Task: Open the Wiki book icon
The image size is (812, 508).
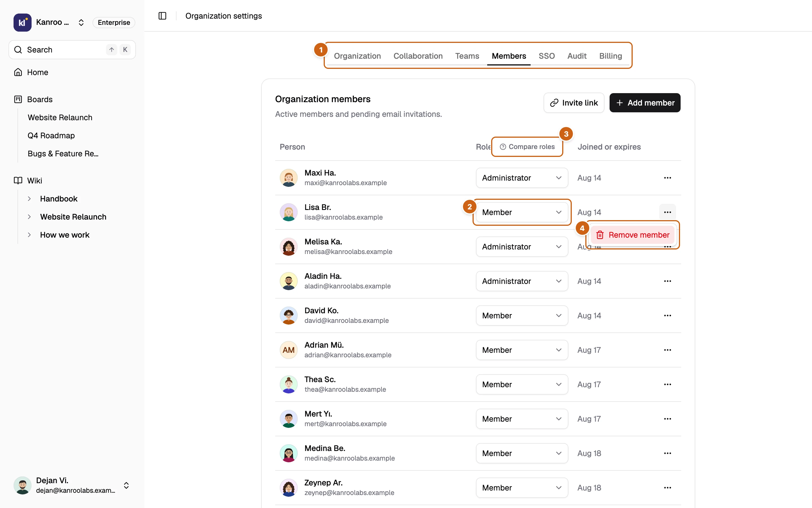Action: tap(18, 181)
